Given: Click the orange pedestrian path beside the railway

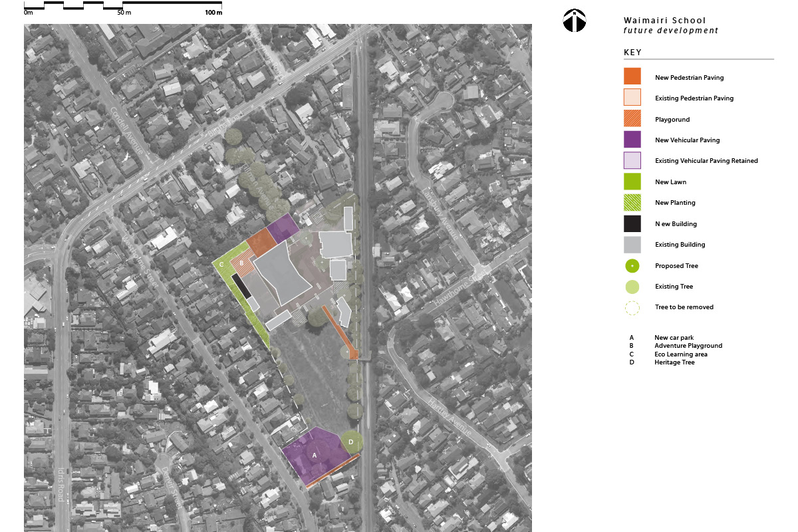Looking at the screenshot, I should click(340, 331).
